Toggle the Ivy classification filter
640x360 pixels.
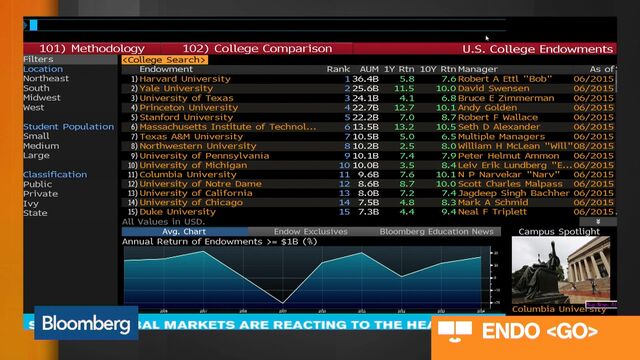(x=31, y=203)
